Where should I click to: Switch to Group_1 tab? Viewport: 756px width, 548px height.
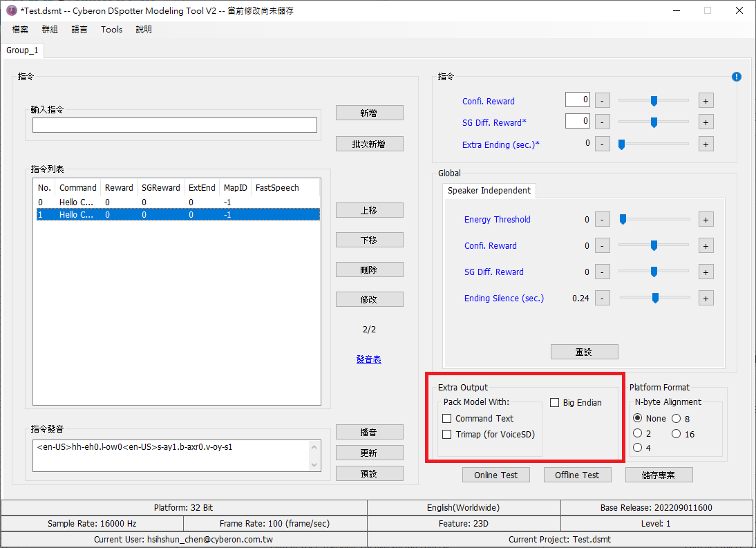pyautogui.click(x=23, y=50)
